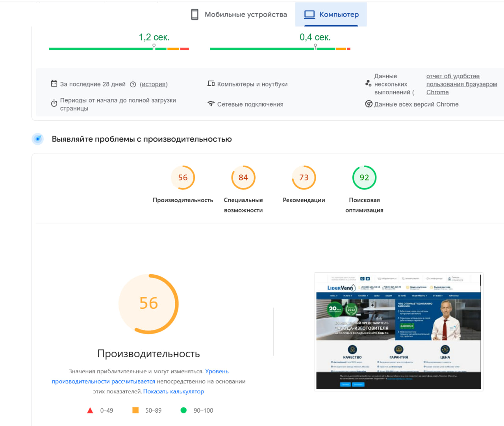504x426 pixels.
Task: Click the За последние 28 дней text
Action: (x=93, y=84)
